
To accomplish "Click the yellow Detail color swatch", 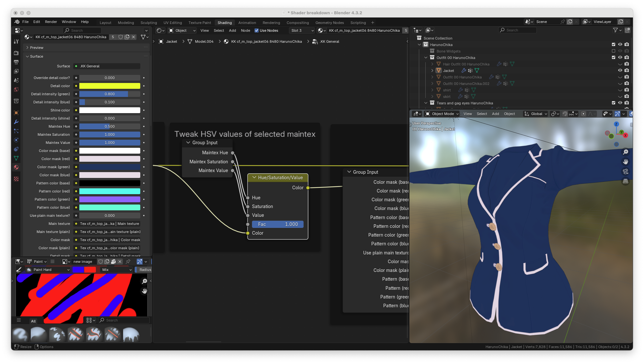I will click(109, 86).
